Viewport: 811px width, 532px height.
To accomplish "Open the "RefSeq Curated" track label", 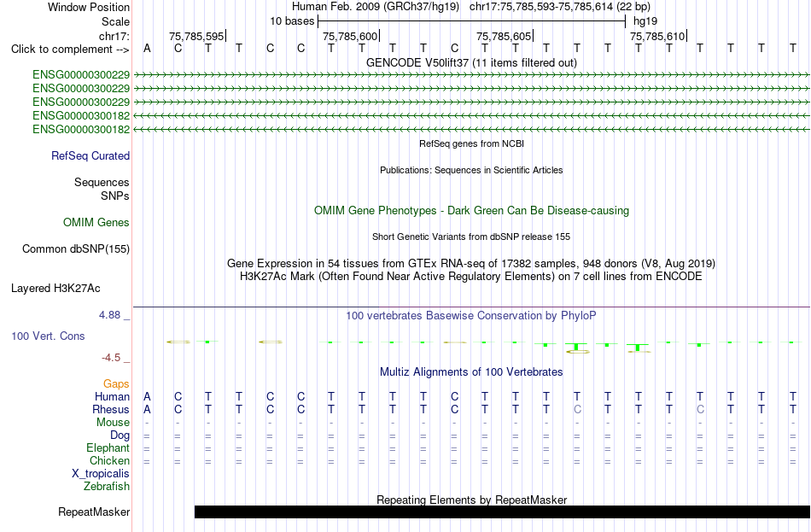I will point(90,155).
